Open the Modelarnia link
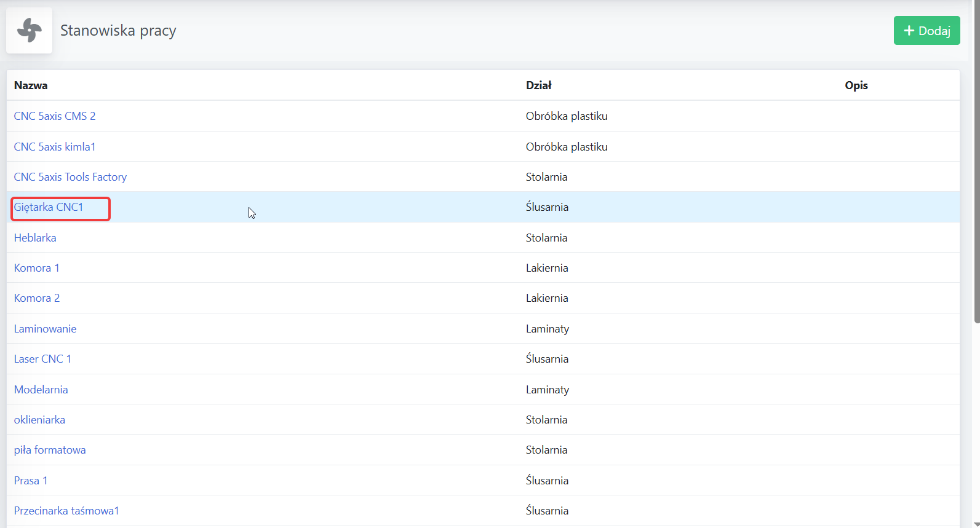 coord(41,390)
